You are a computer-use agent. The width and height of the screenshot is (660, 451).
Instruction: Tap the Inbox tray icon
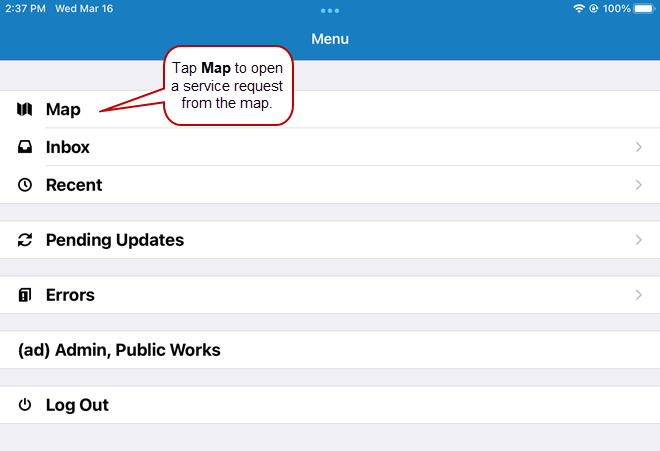point(25,147)
